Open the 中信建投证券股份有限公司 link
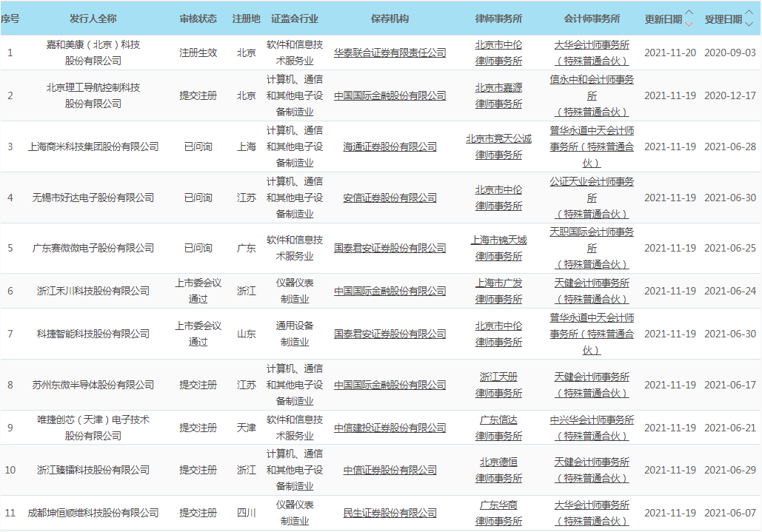Screen dimensions: 762x532 (x=390, y=428)
